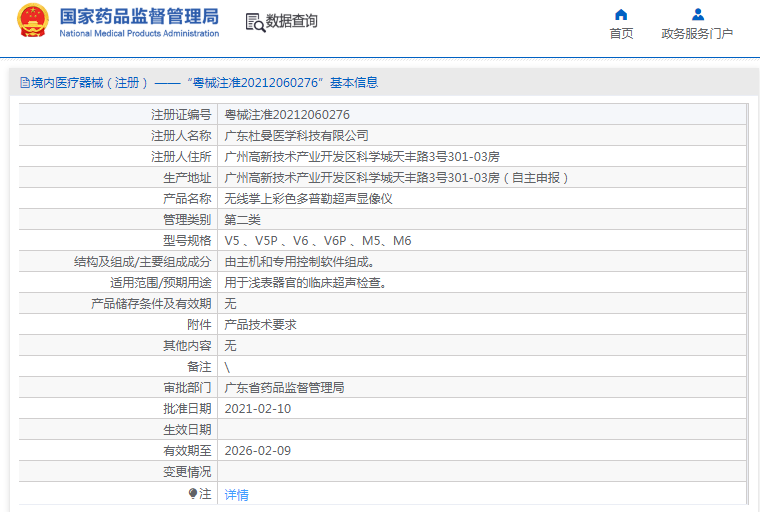Screen dimensions: 760x512
Task: Open 政务服务门户 portal link
Action: [x=697, y=33]
